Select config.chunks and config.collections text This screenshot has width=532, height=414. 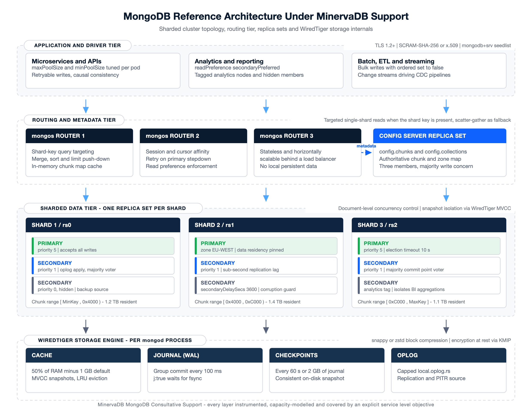click(x=423, y=152)
